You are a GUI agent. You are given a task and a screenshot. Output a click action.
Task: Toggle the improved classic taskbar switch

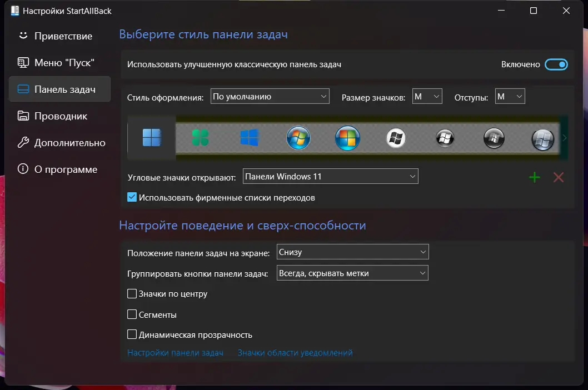[557, 64]
